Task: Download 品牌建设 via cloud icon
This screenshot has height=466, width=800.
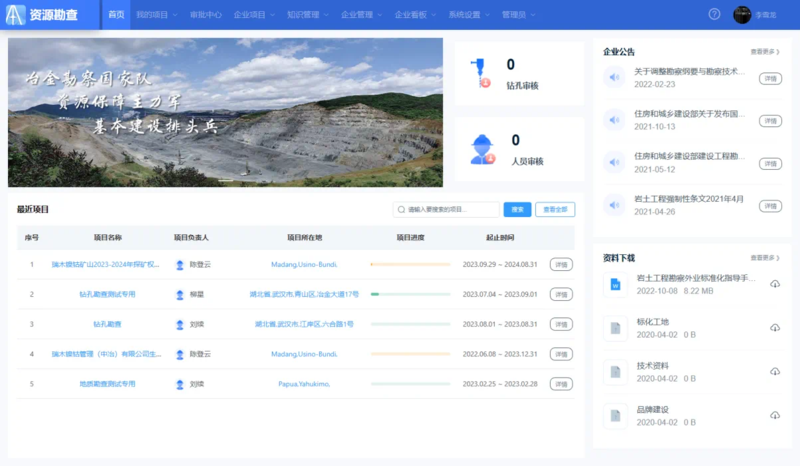Action: click(775, 415)
